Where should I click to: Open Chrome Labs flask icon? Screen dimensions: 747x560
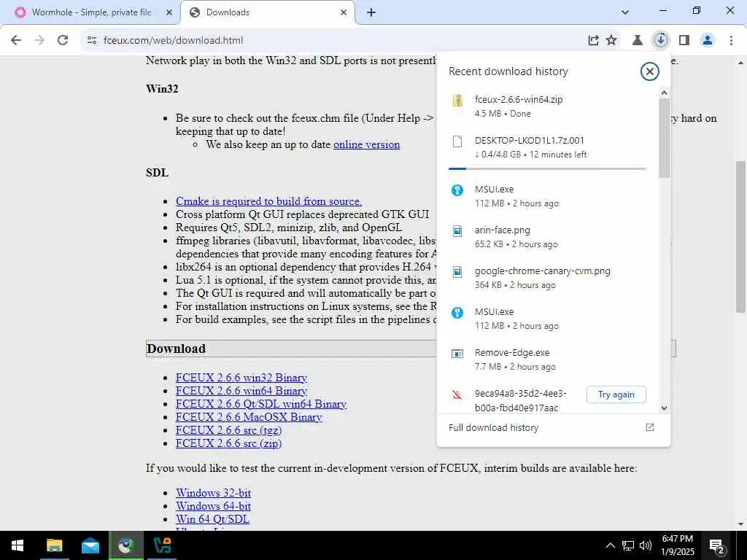click(637, 41)
